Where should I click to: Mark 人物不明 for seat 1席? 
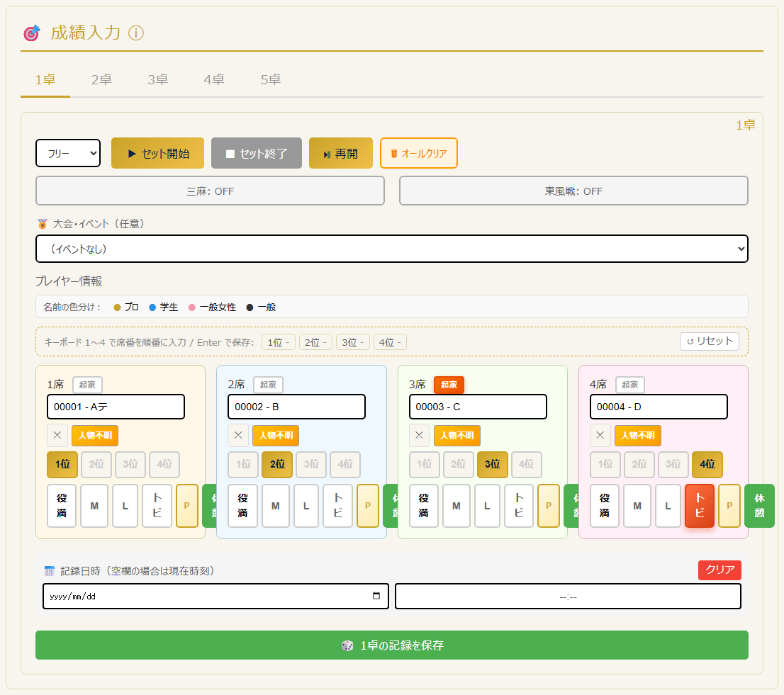[95, 435]
